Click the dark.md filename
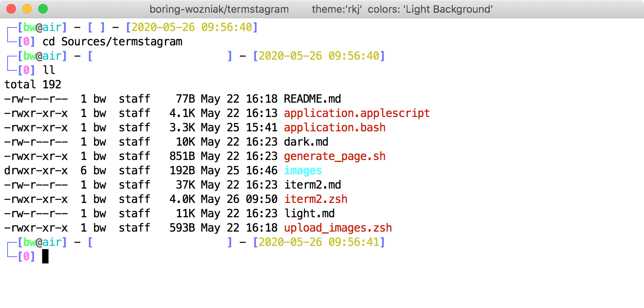Image resolution: width=644 pixels, height=308 pixels. [306, 142]
